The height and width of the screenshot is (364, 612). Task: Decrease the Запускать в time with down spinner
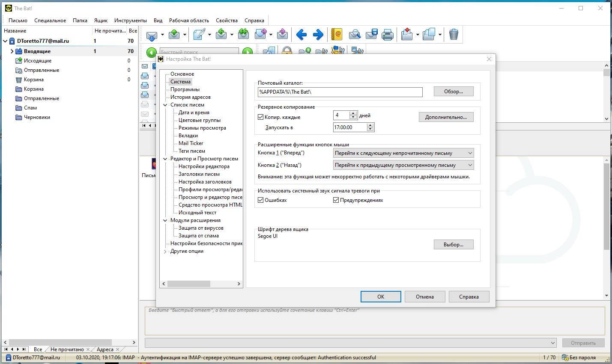click(370, 129)
